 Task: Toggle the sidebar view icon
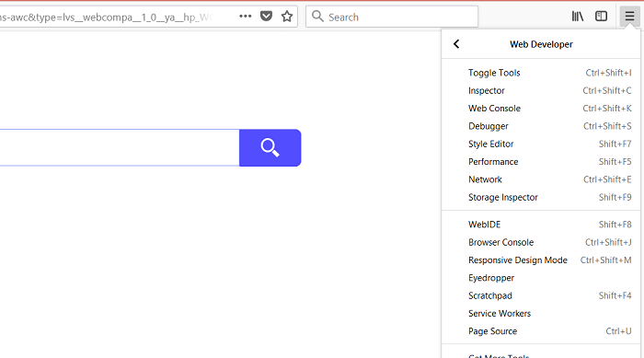(602, 17)
